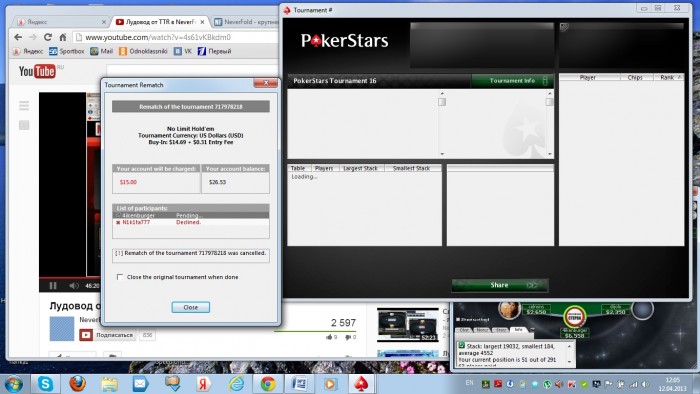Click the PokerStars logo in lobby

coord(344,41)
